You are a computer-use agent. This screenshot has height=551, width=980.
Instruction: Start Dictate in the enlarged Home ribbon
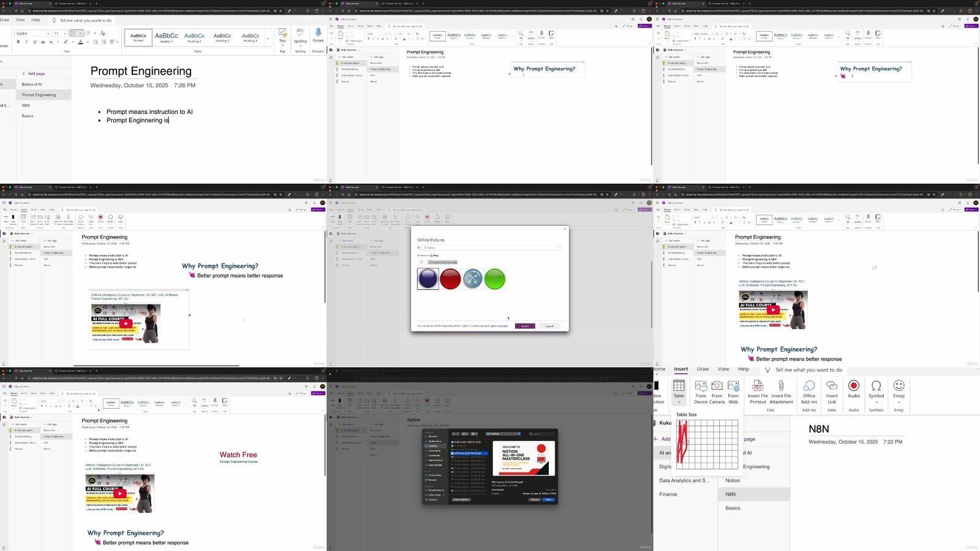coord(318,36)
